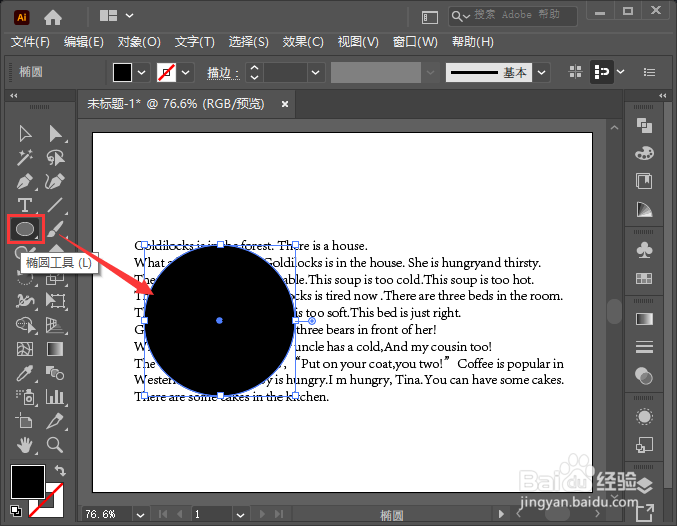Open the 效果(C) menu
This screenshot has height=526, width=677.
point(303,42)
